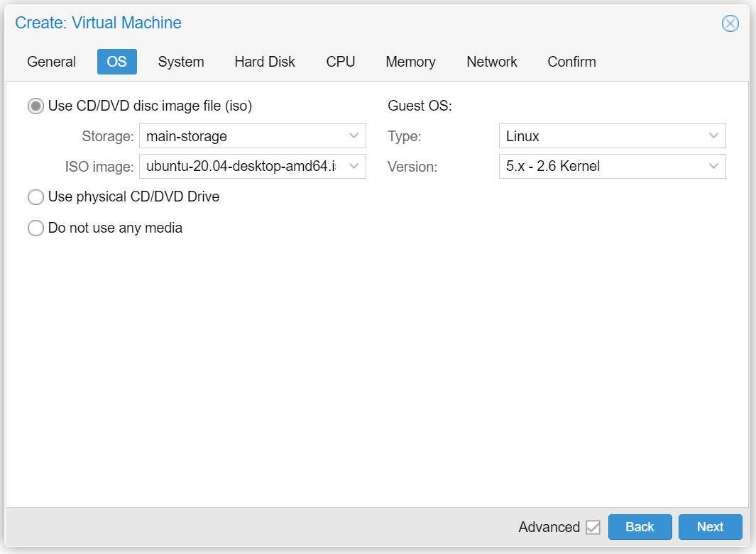Viewport: 756px width, 554px height.
Task: Click Next to proceed
Action: [x=710, y=527]
